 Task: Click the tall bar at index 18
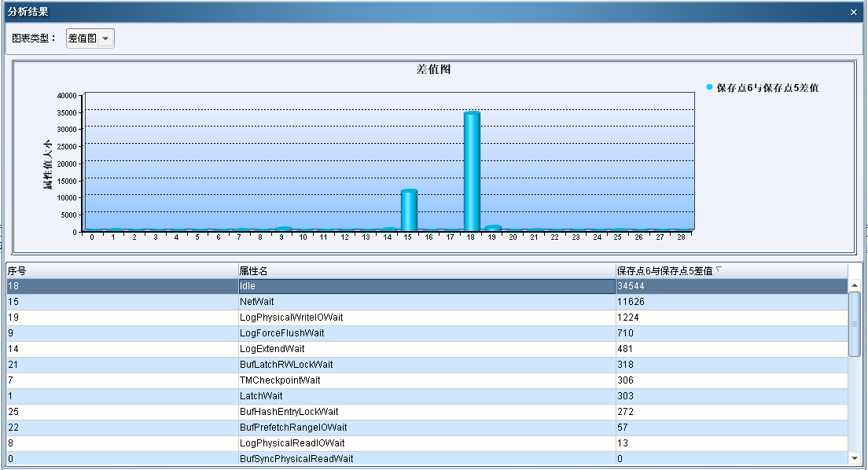click(472, 171)
